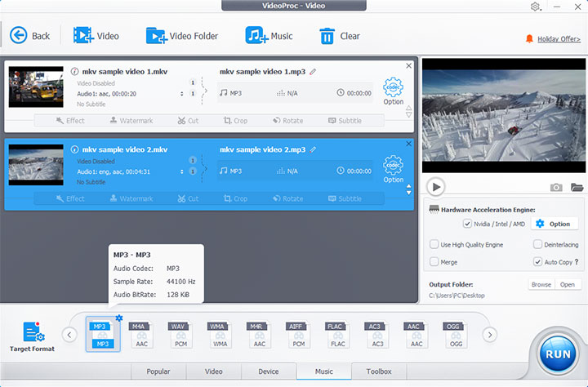Screen dimensions: 588x387
Task: Add a video using Video icon
Action: pyautogui.click(x=84, y=35)
